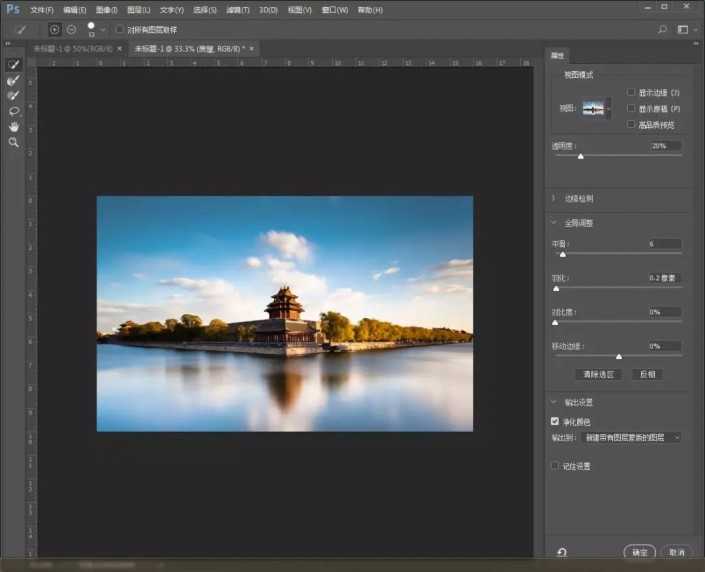Click the reset workspace arrow icon
The image size is (705, 572).
click(563, 552)
